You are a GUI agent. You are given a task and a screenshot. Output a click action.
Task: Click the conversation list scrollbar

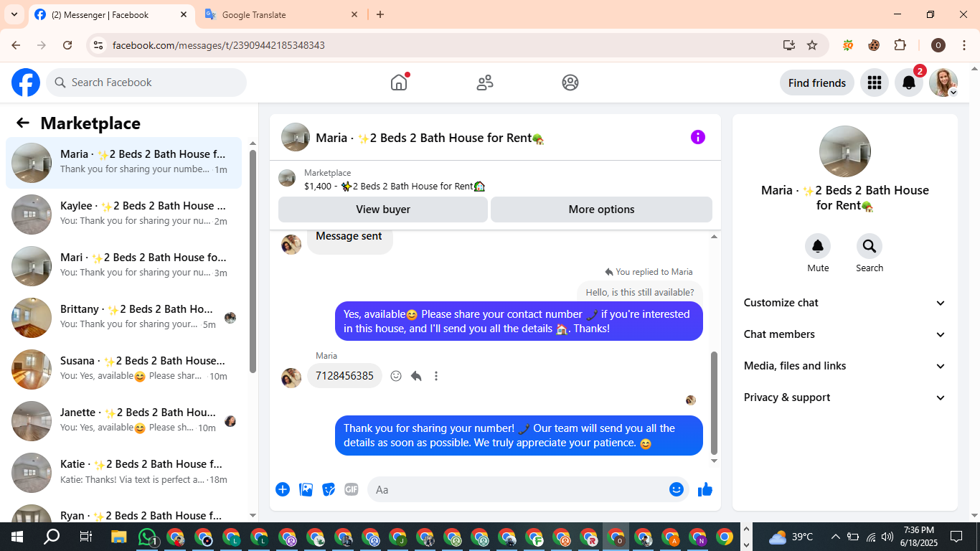click(253, 261)
